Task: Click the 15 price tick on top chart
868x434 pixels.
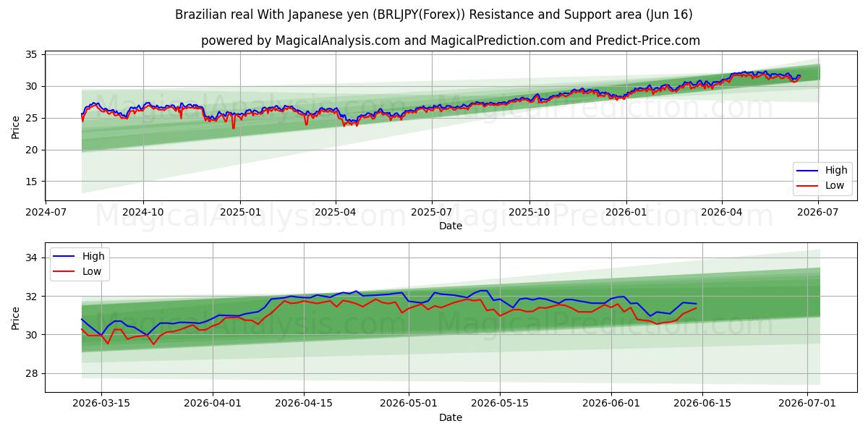Action: point(31,182)
